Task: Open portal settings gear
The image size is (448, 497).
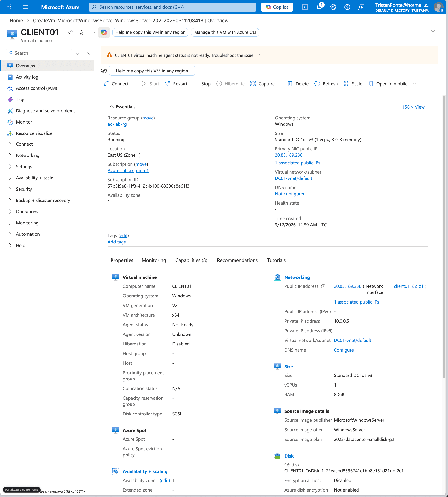Action: click(333, 7)
